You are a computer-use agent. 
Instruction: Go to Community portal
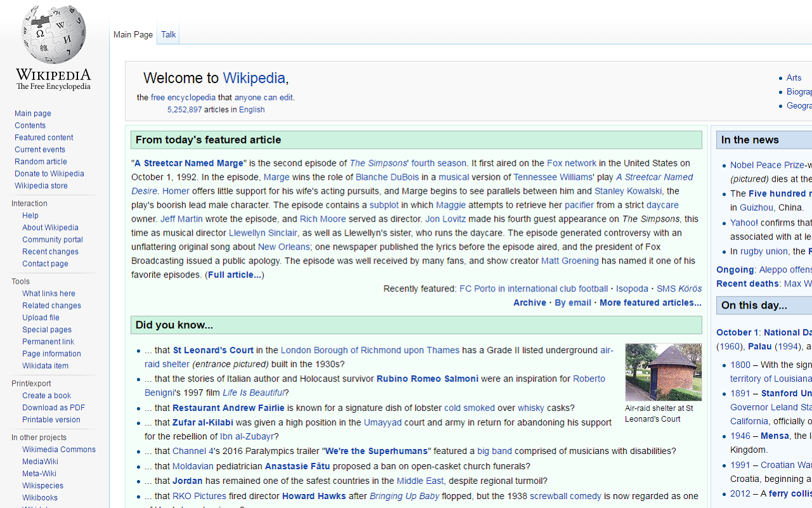tap(53, 240)
